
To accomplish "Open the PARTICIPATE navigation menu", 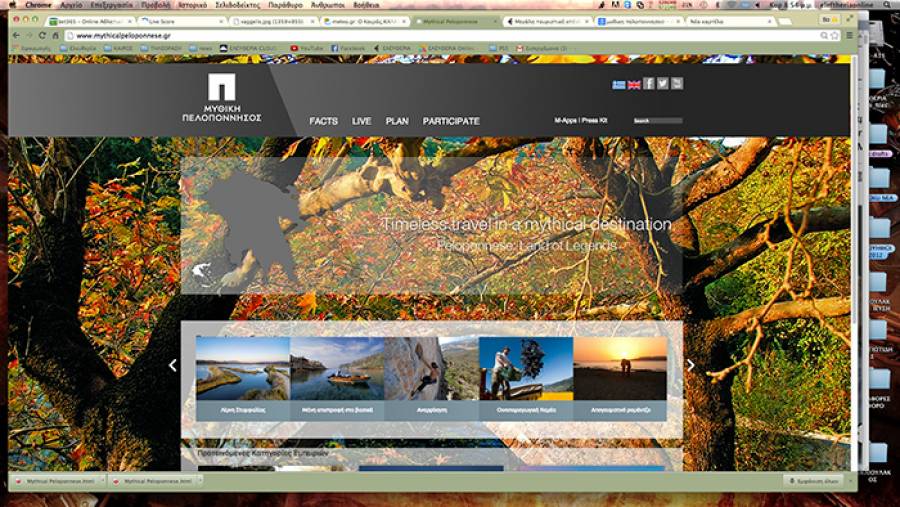I will pyautogui.click(x=451, y=121).
